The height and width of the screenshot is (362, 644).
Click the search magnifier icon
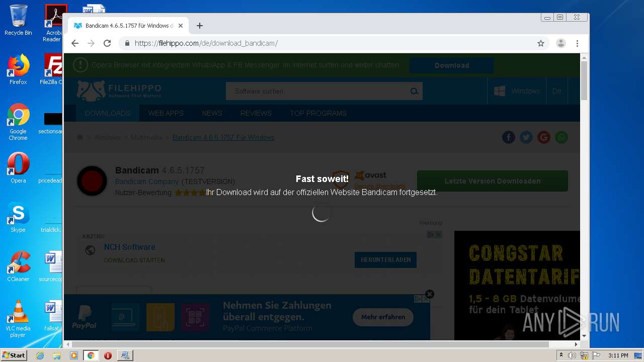click(x=414, y=91)
